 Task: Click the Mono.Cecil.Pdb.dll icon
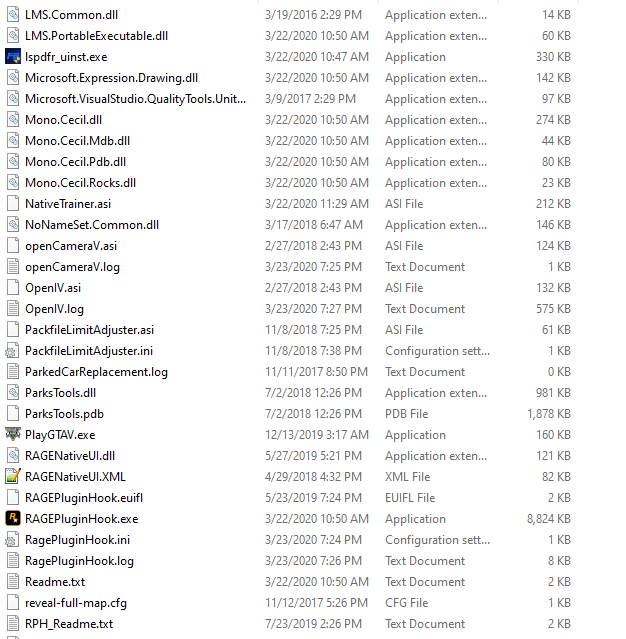(13, 162)
